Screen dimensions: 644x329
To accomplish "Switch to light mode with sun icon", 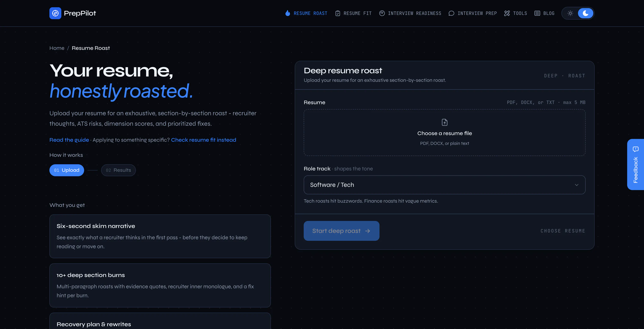I will coord(570,13).
